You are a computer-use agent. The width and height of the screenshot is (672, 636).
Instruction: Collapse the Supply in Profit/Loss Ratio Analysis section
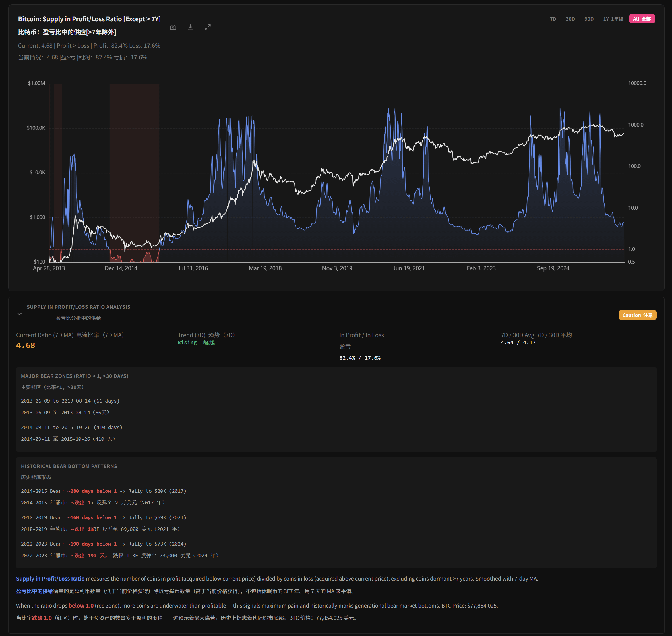(x=20, y=314)
